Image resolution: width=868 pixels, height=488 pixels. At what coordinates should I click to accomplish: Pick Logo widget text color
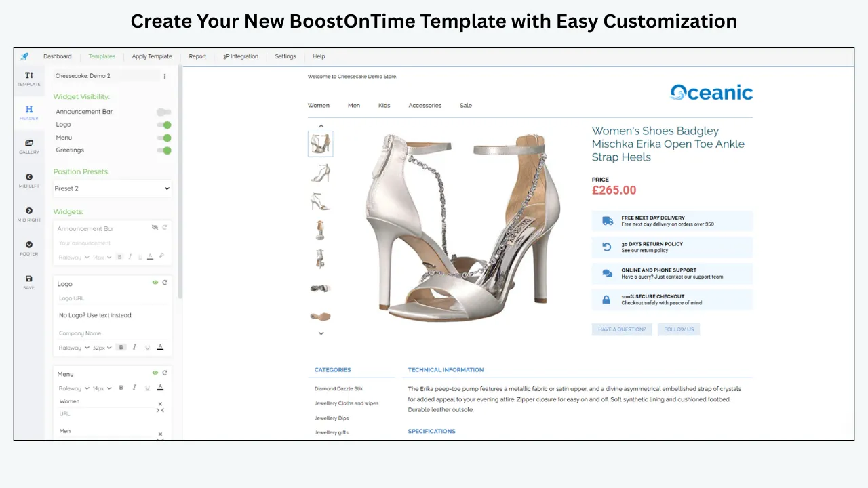click(160, 348)
